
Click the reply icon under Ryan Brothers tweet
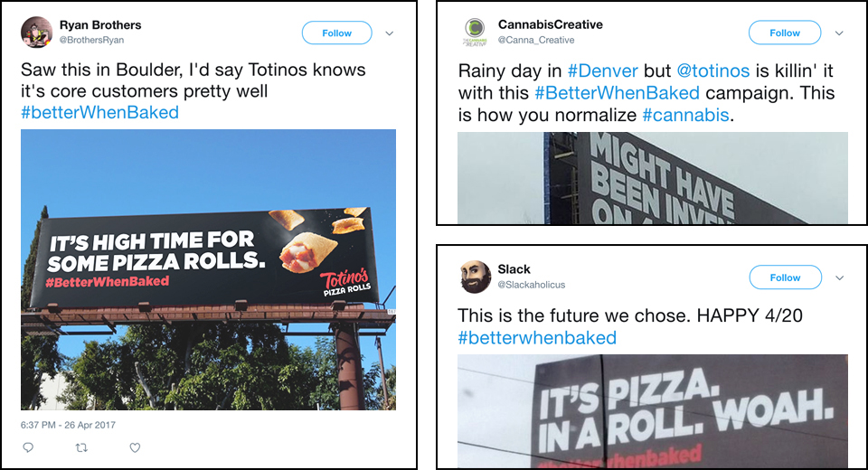(28, 447)
